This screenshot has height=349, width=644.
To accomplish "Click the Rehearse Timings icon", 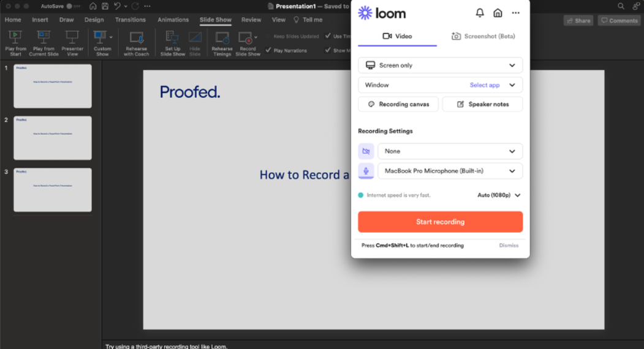I will point(222,38).
